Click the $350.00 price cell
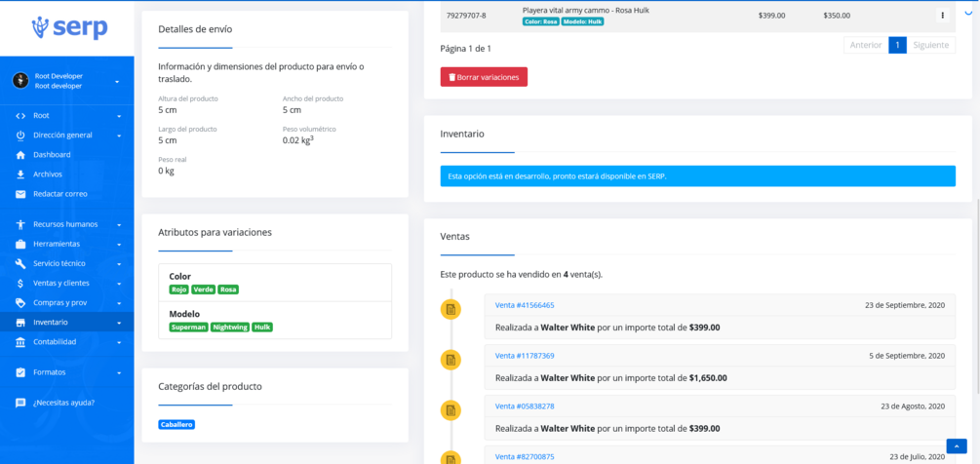980x464 pixels. pos(837,16)
